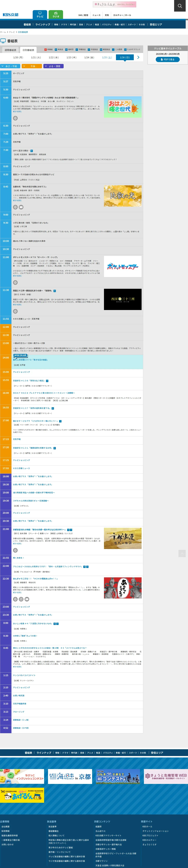This screenshot has height=868, width=188.
Task: Open ラインナップ in the top navigation bar
Action: point(43,24)
